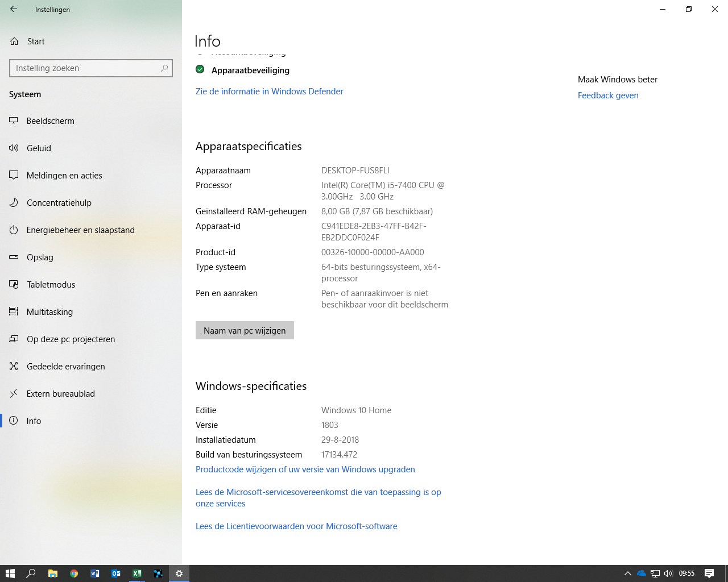Open Productcode wijzigen link
Viewport: 728px width, 582px height.
tap(305, 469)
